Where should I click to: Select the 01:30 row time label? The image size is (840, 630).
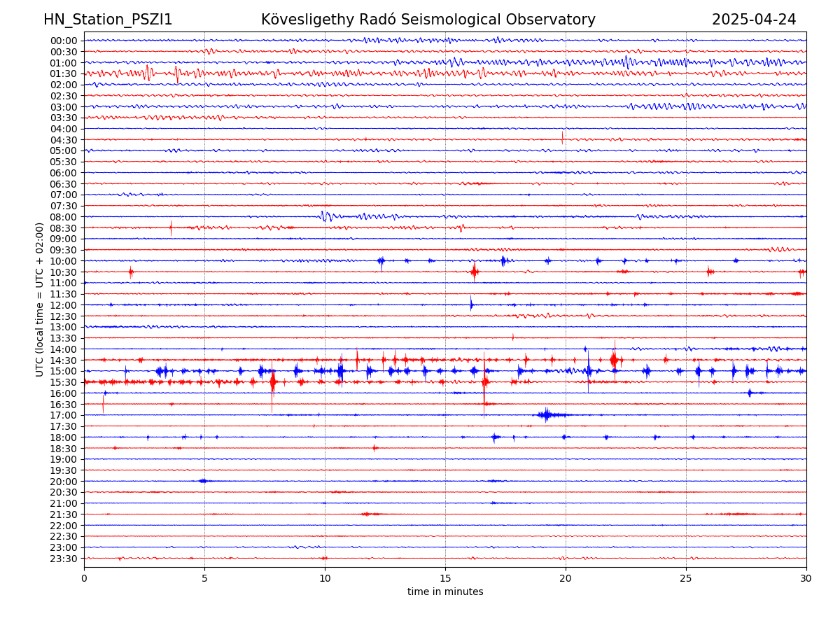[x=64, y=73]
